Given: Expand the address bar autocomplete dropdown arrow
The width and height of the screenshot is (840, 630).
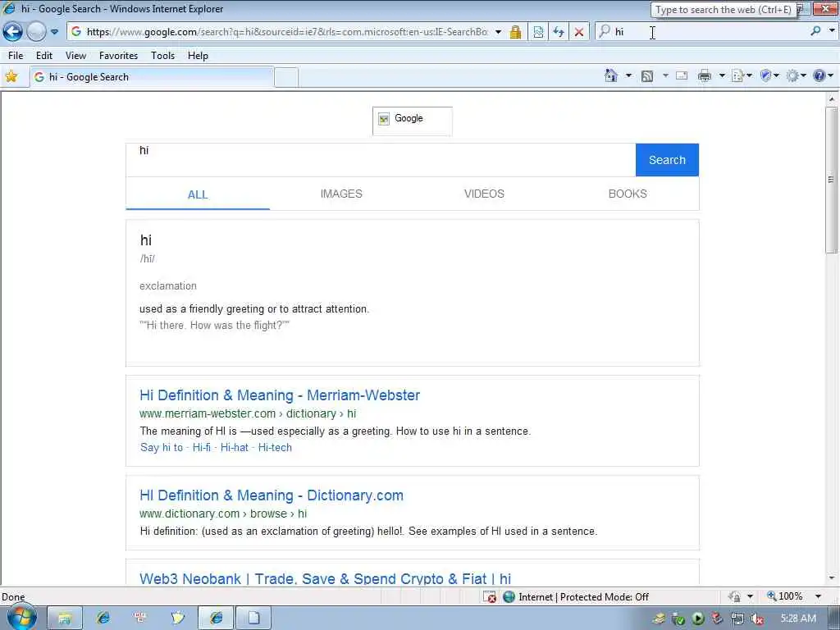Looking at the screenshot, I should point(498,32).
